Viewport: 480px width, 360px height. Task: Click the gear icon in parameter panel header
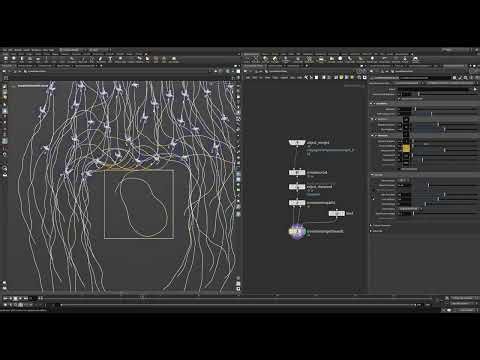pyautogui.click(x=455, y=78)
